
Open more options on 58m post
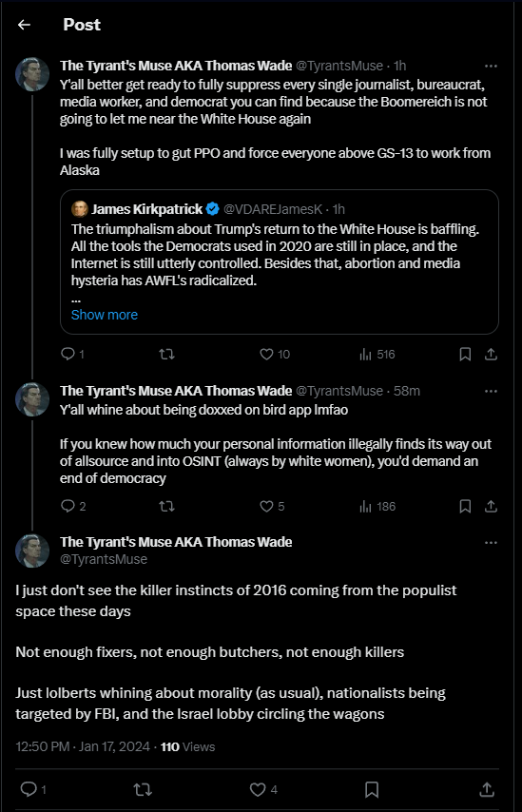coord(491,391)
